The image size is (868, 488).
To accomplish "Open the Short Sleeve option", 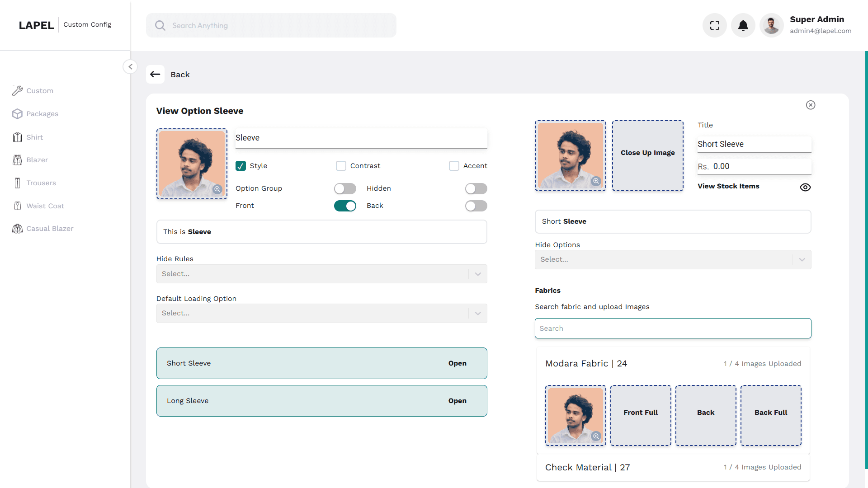I will tap(457, 363).
